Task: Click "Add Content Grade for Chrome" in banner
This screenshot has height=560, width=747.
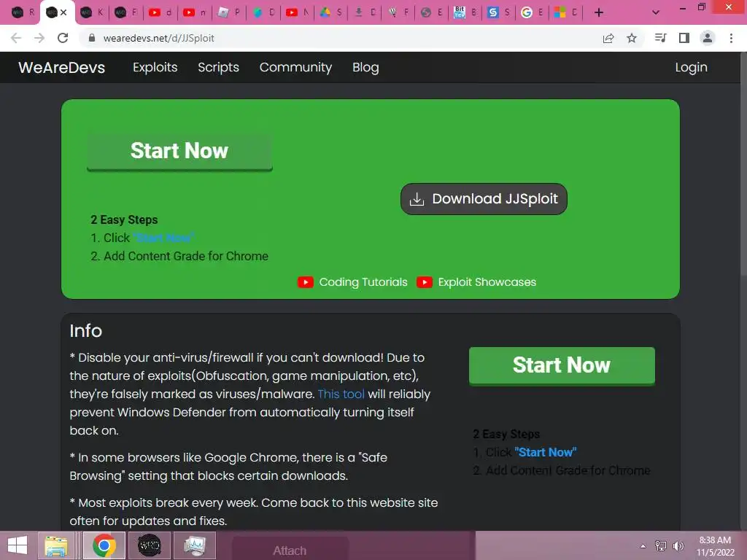Action: pyautogui.click(x=186, y=256)
